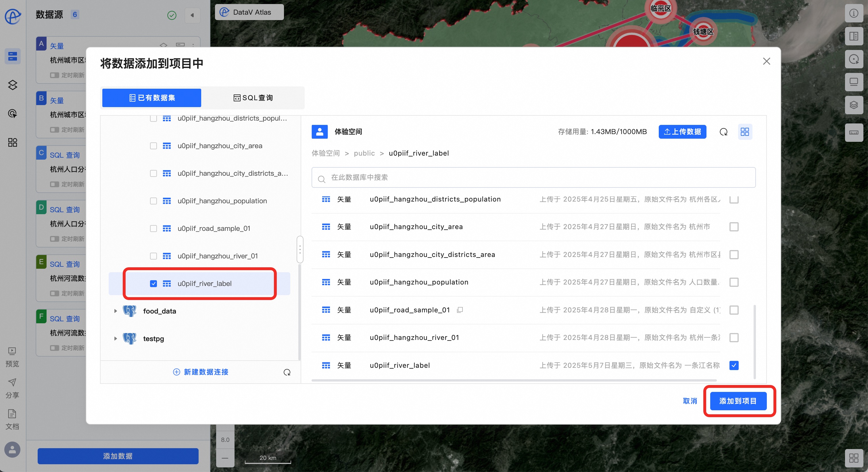Switch to the SQL查询 tab
Viewport: 868px width, 472px height.
(x=253, y=98)
